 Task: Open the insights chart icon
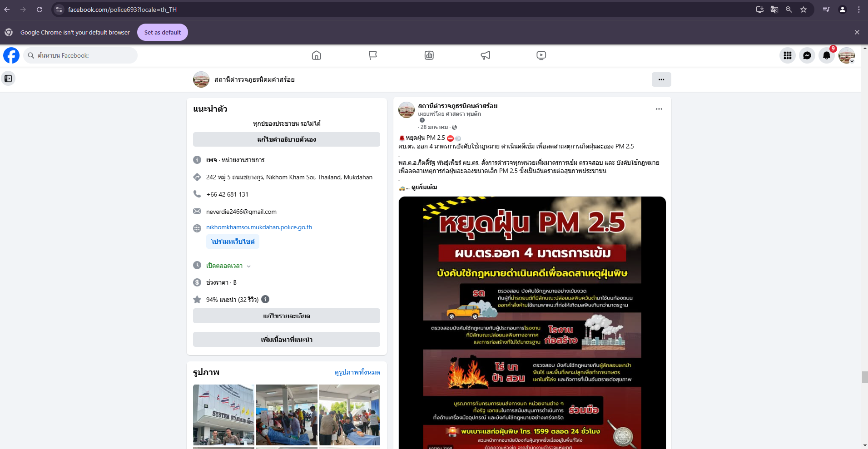[x=429, y=55]
